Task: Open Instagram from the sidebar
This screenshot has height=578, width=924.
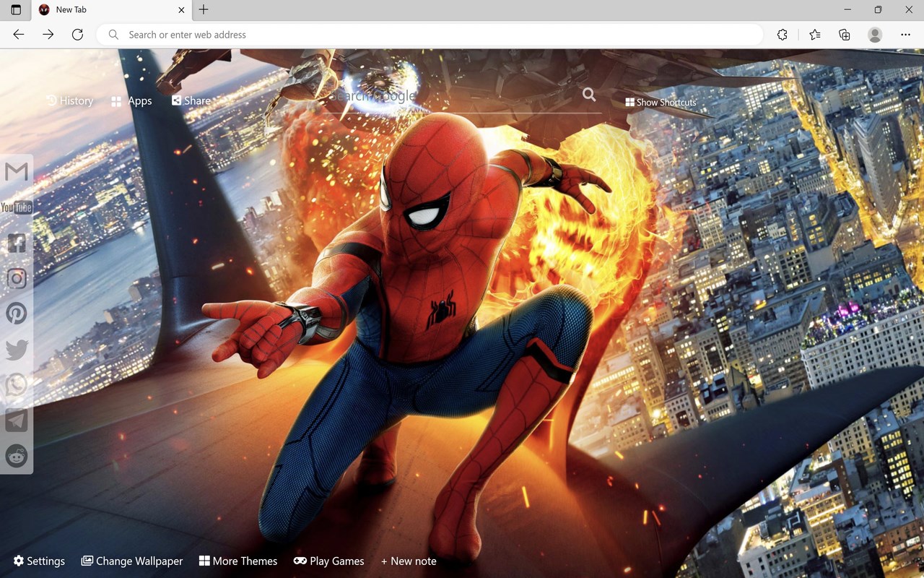Action: click(x=17, y=278)
